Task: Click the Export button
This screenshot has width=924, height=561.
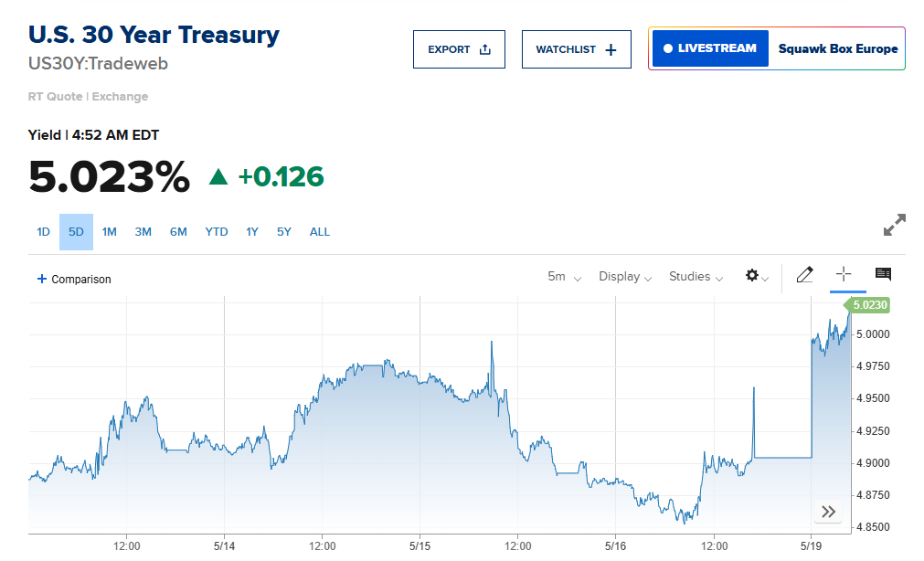Action: click(x=459, y=49)
